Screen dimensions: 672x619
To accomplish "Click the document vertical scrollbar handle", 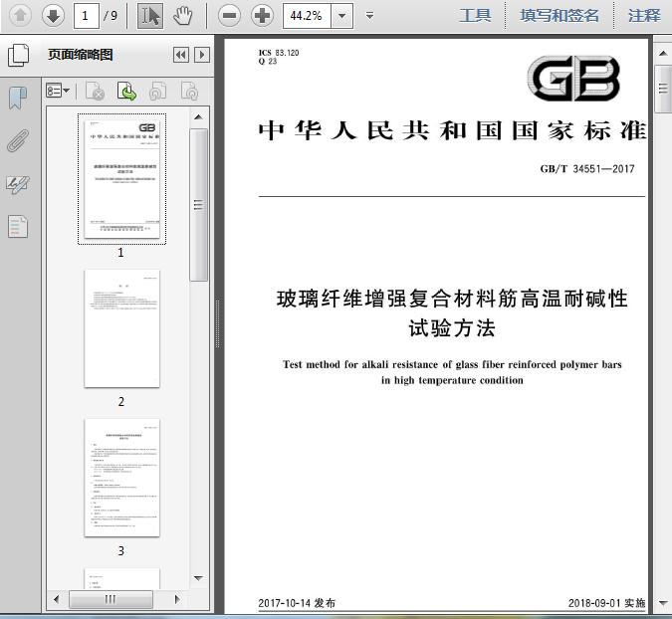I will (663, 89).
